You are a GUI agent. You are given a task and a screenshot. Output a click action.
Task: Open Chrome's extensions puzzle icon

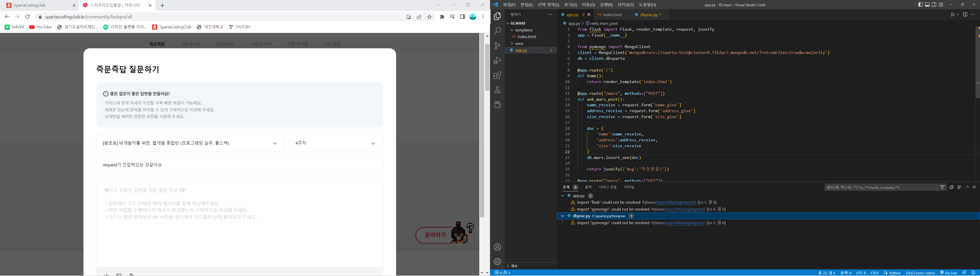[442, 17]
